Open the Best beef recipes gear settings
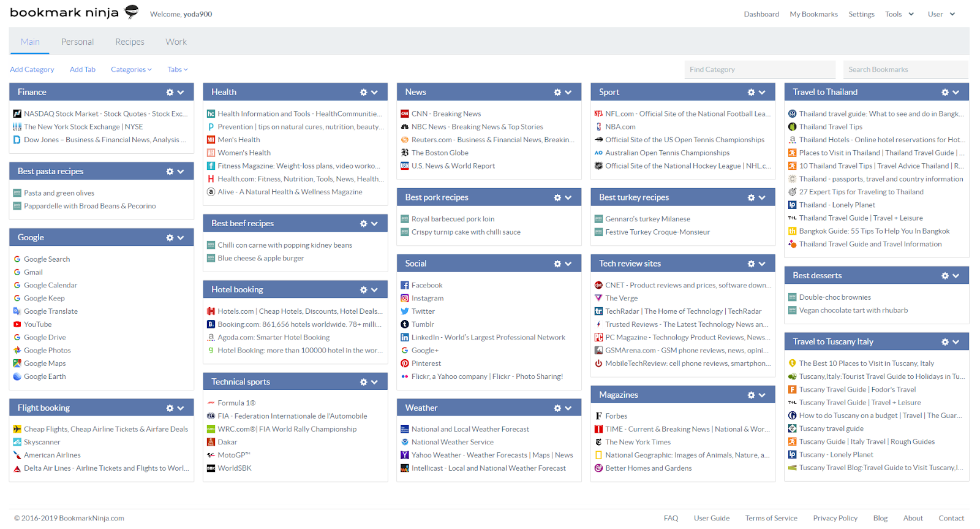The image size is (980, 529). [x=363, y=224]
